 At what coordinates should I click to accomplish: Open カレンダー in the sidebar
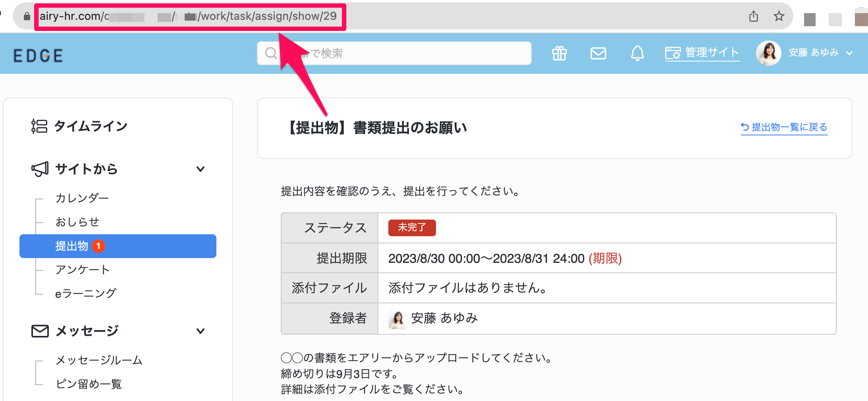(x=82, y=198)
